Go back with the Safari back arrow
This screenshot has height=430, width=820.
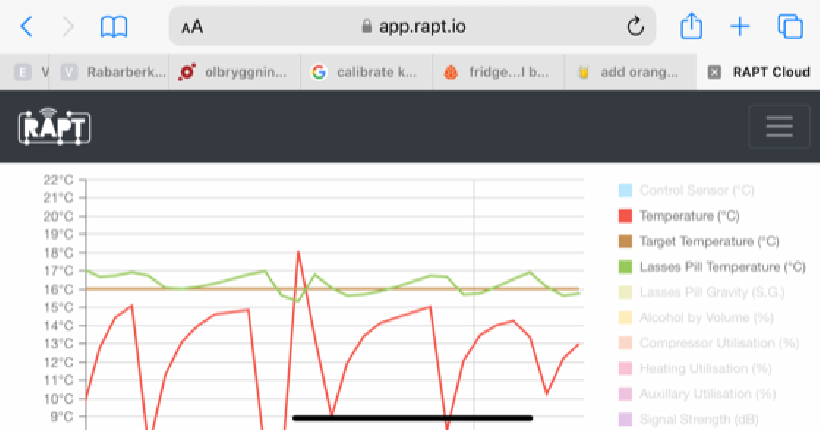[x=26, y=26]
